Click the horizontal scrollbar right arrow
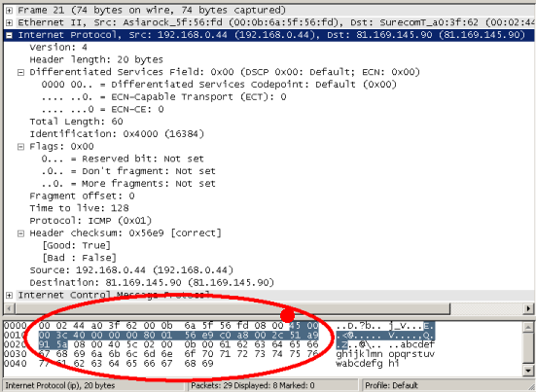Viewport: 536px width, 392px height. tap(528, 308)
